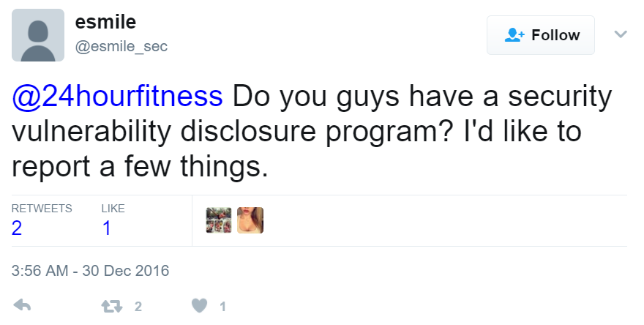Click the LIKE label

click(113, 209)
